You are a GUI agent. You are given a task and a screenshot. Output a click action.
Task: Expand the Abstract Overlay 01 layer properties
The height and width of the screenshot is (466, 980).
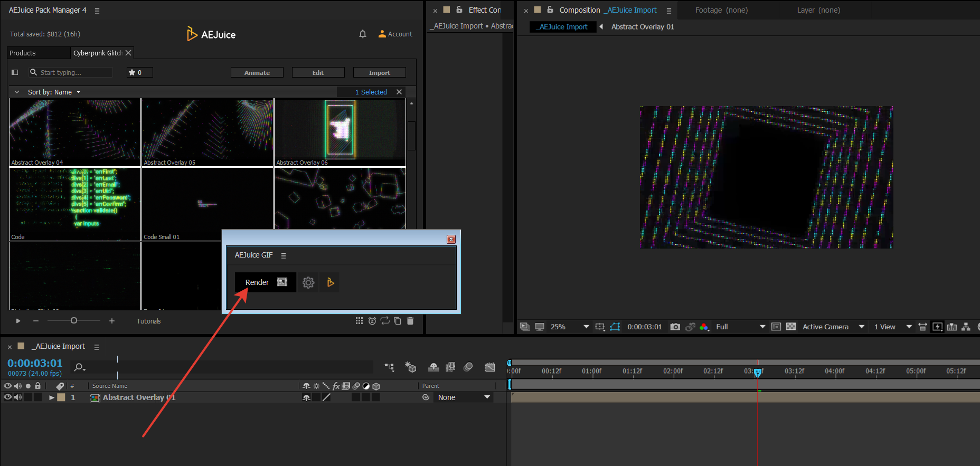coord(52,397)
